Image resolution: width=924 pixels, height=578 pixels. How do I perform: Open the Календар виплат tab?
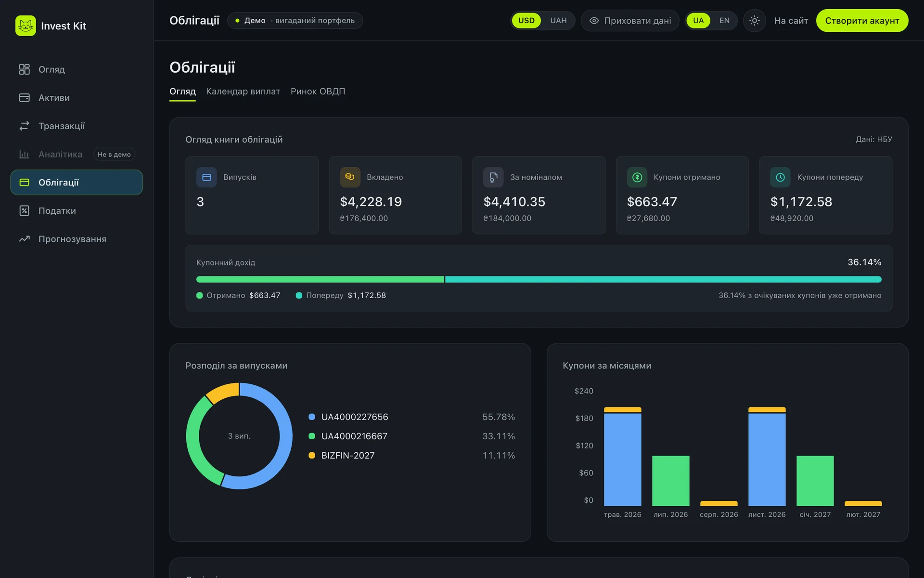(243, 92)
